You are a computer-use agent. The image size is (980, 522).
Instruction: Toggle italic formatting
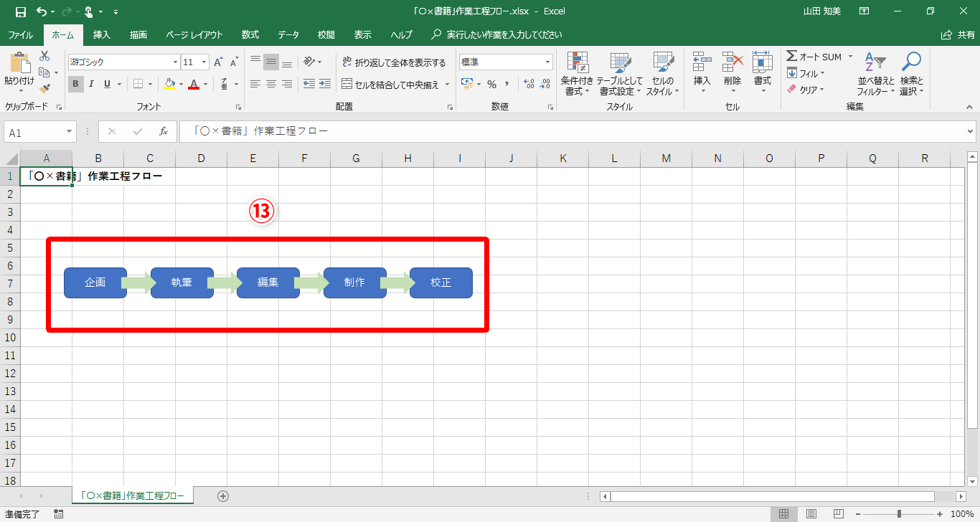click(91, 84)
